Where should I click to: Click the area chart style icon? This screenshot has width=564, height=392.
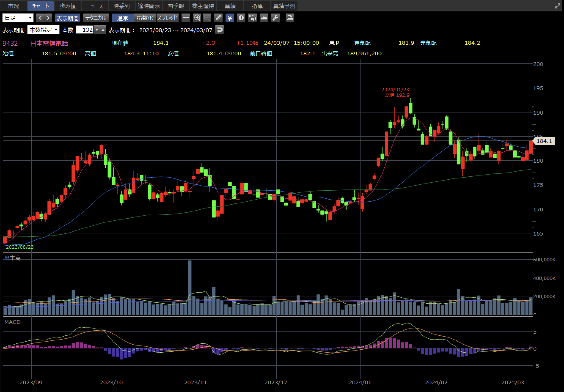264,18
